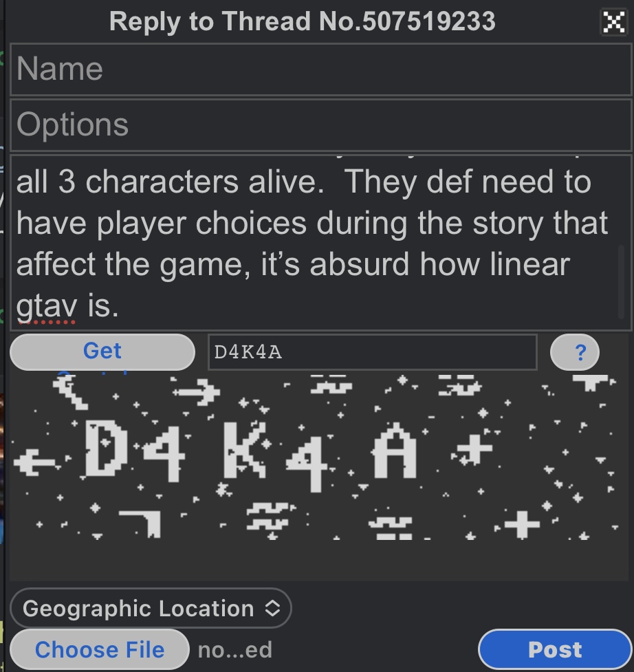Close the reply form with the X icon
The height and width of the screenshot is (672, 634).
[x=613, y=21]
